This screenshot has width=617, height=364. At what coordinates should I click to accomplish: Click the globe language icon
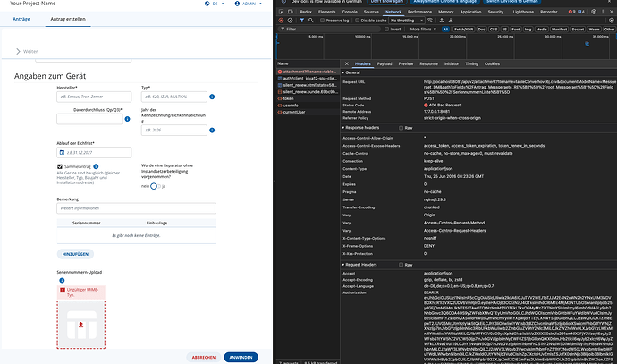tap(207, 4)
